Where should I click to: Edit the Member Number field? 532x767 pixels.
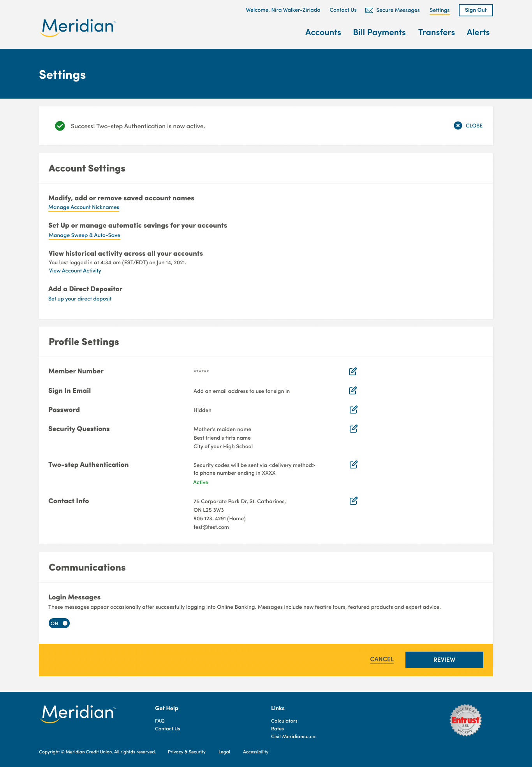pyautogui.click(x=353, y=371)
